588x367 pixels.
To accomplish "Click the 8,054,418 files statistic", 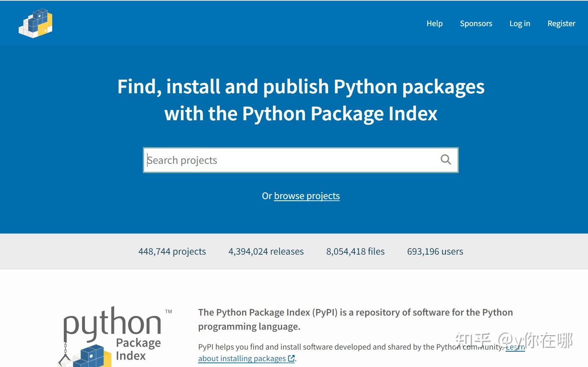I will (356, 251).
